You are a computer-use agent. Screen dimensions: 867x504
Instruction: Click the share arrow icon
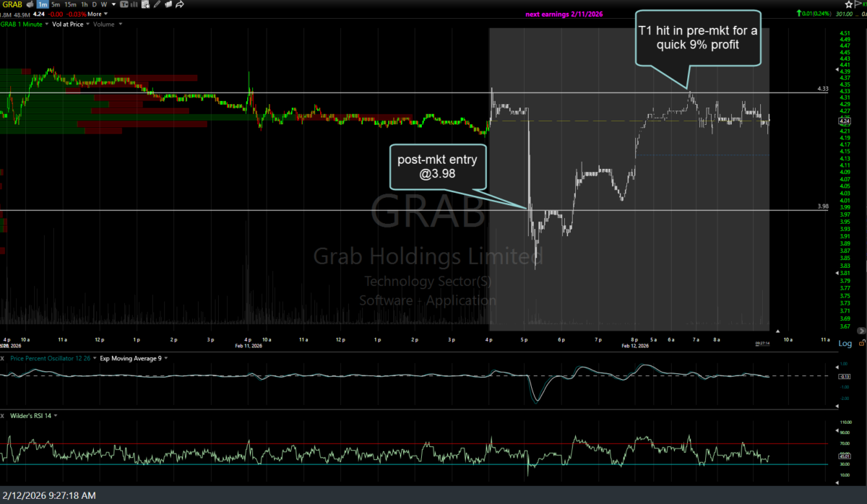(x=180, y=4)
